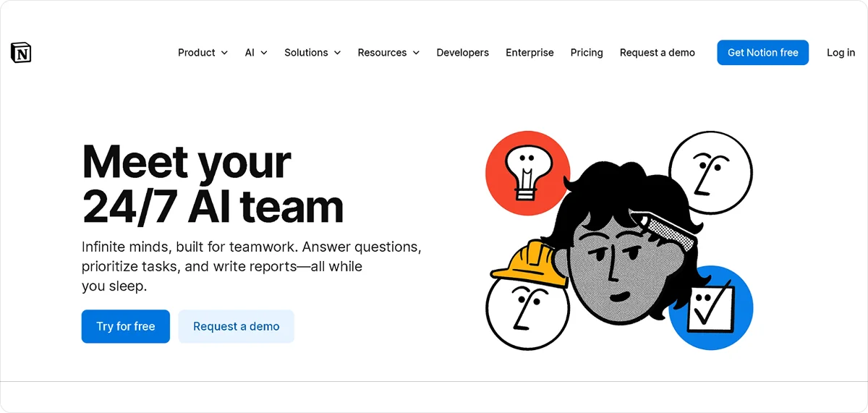Click the Try for free button
The height and width of the screenshot is (413, 868).
coord(126,326)
